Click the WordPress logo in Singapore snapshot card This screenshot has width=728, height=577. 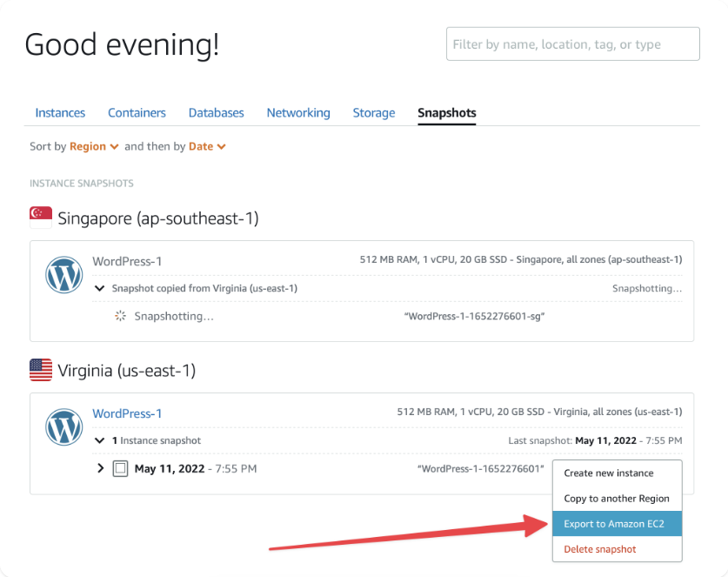click(x=64, y=274)
